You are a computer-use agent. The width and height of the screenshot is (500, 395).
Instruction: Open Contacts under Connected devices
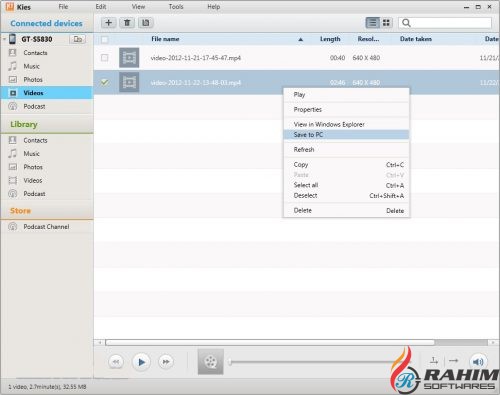click(x=35, y=53)
